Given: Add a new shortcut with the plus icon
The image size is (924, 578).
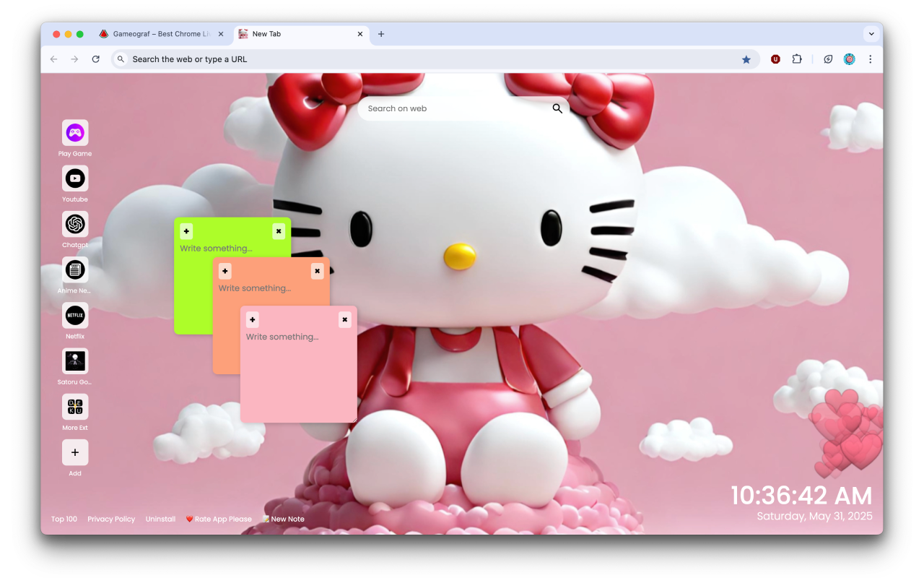Looking at the screenshot, I should [75, 452].
